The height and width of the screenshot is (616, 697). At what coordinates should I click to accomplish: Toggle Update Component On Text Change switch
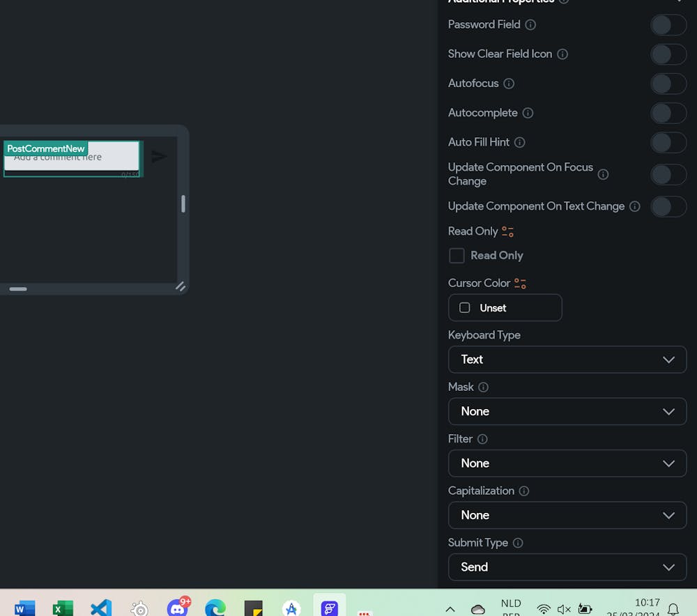(668, 206)
